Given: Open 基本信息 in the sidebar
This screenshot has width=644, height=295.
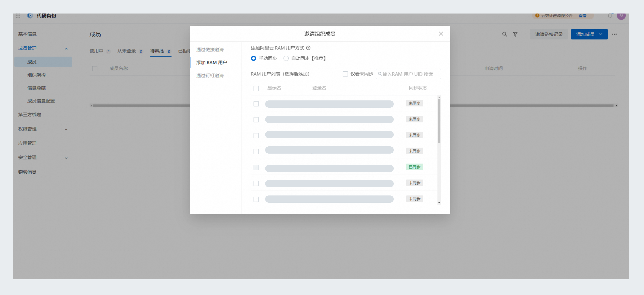Looking at the screenshot, I should tap(27, 34).
